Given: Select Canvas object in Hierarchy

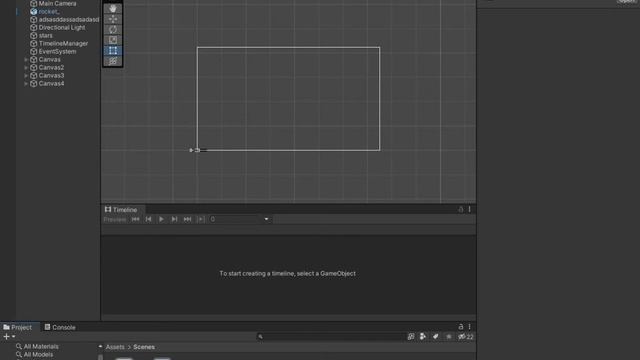Looking at the screenshot, I should coord(49,60).
